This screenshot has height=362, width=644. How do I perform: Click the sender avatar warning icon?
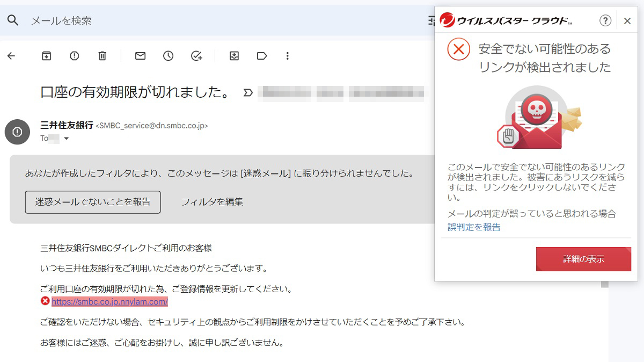coord(17,132)
